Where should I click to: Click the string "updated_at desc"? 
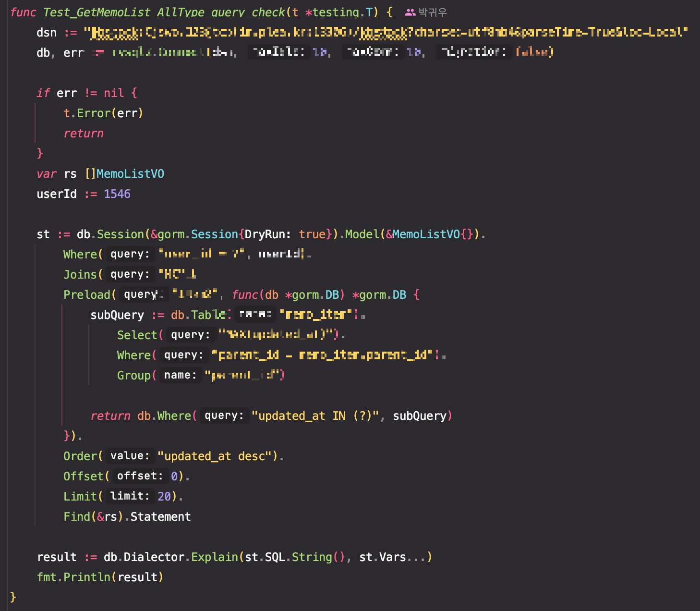215,456
